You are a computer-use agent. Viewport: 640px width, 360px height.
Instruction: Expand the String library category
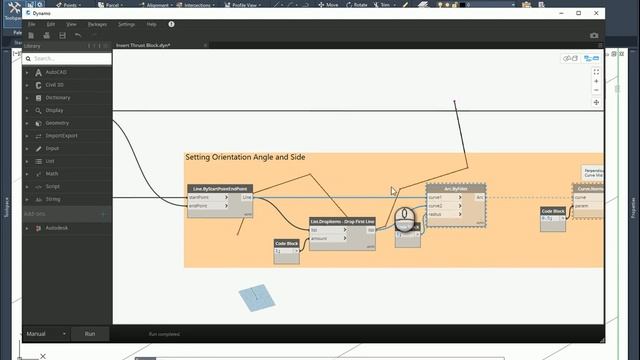coord(27,199)
